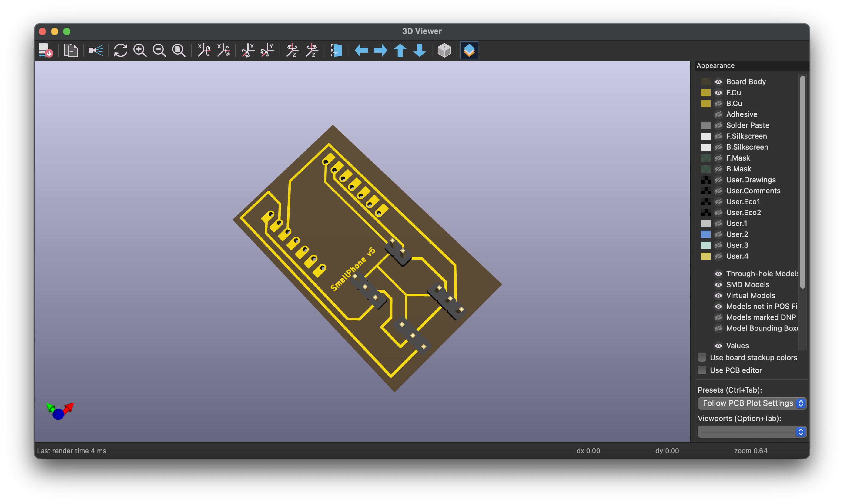Viewport: 844px width, 504px height.
Task: Enable visibility of F.Silkscreen
Action: click(x=719, y=136)
